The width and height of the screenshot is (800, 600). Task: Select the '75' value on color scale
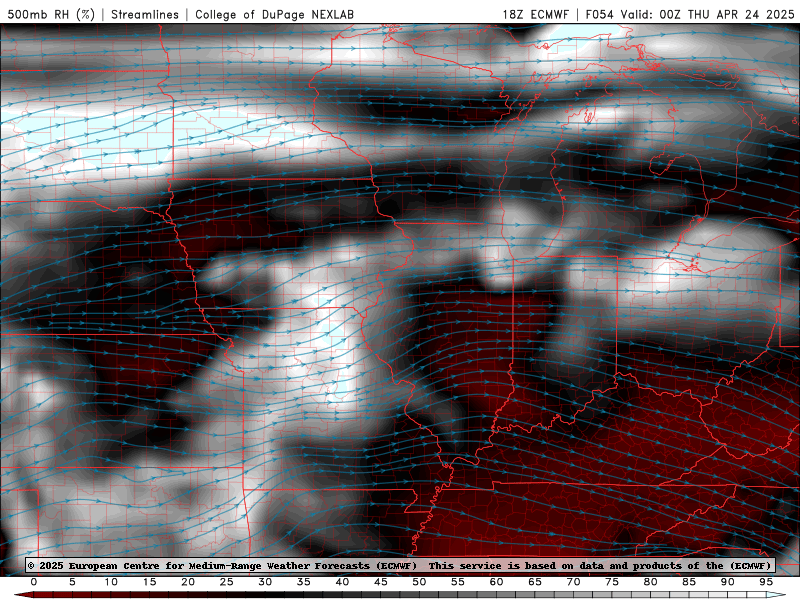[x=612, y=582]
